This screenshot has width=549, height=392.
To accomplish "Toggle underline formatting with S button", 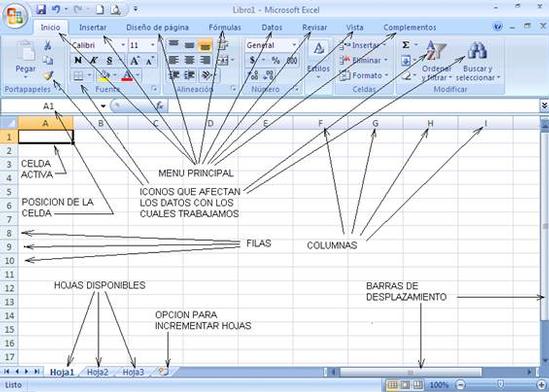I will tap(110, 60).
